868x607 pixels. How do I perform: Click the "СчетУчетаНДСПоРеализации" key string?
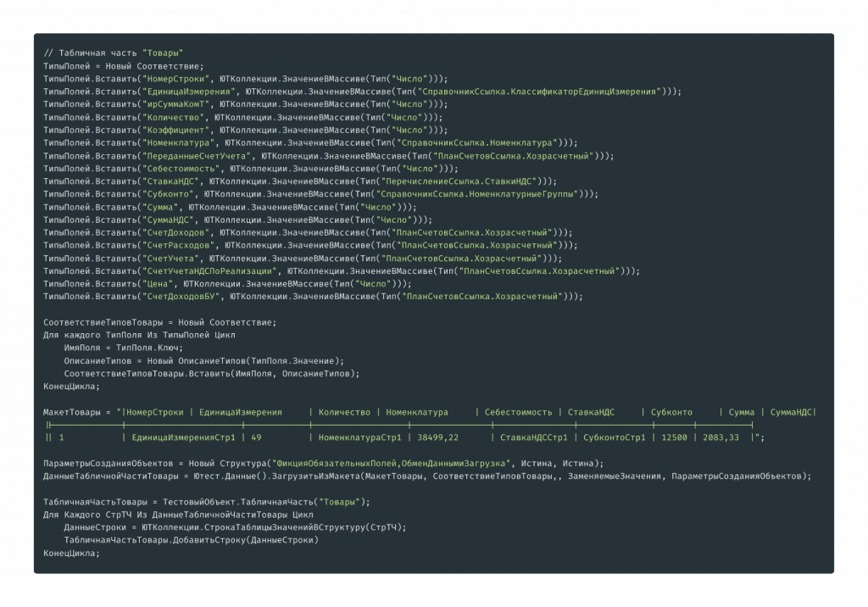(209, 271)
